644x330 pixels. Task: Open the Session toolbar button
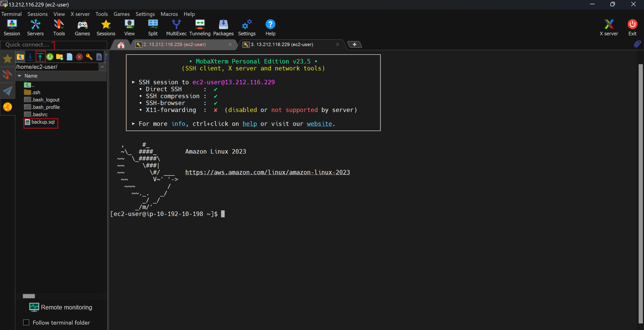(x=12, y=28)
